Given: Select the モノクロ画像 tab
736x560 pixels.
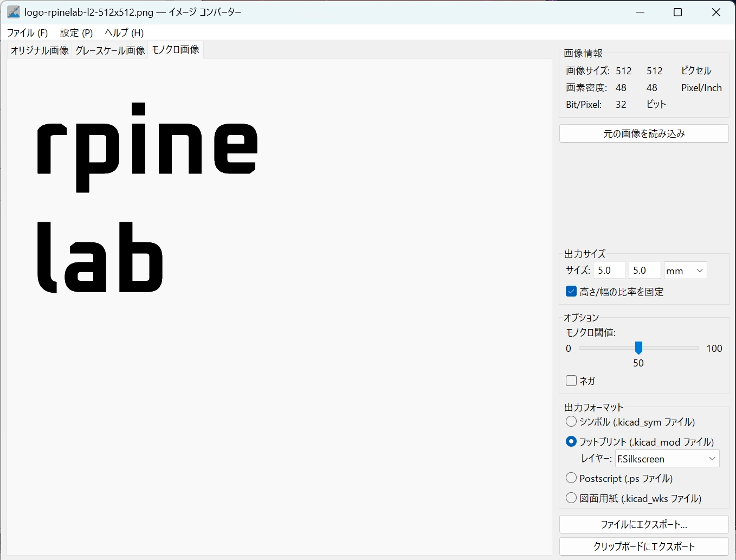Looking at the screenshot, I should point(176,49).
